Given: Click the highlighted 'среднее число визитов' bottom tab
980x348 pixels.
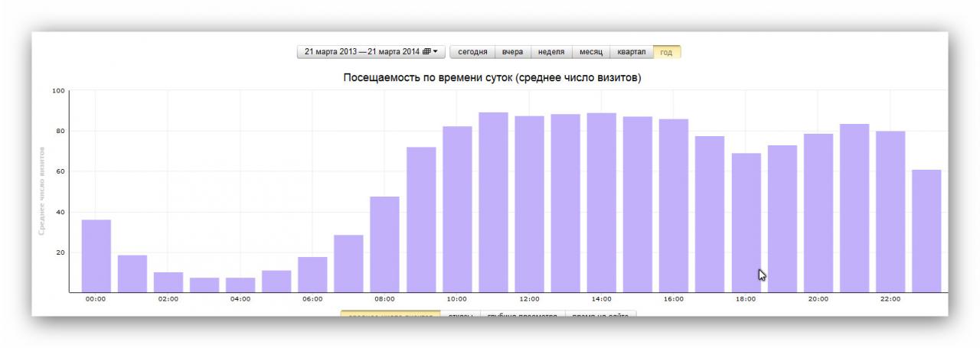Looking at the screenshot, I should click(x=390, y=316).
